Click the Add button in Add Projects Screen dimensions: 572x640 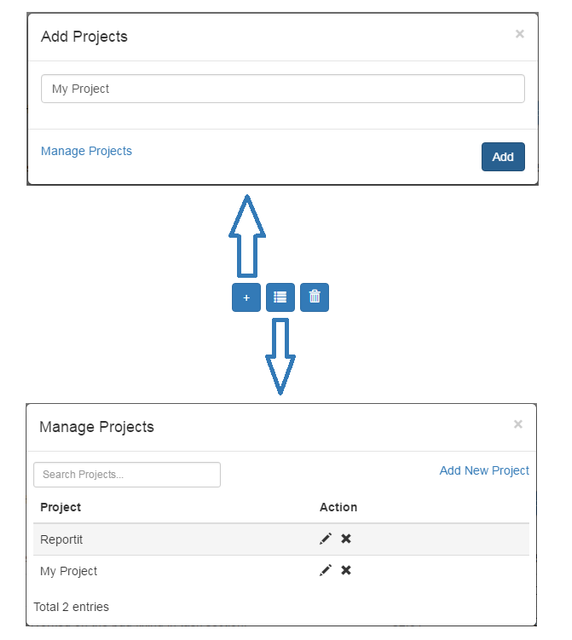[x=503, y=157]
